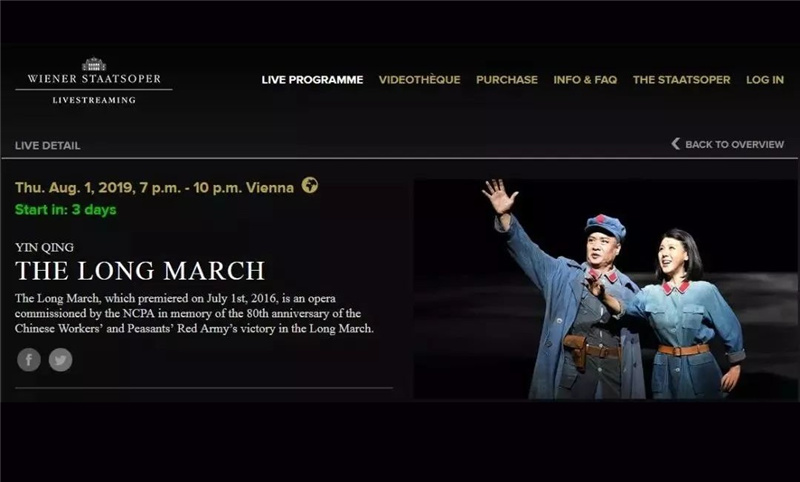
Task: Click the back chevron arrow icon
Action: coord(676,144)
